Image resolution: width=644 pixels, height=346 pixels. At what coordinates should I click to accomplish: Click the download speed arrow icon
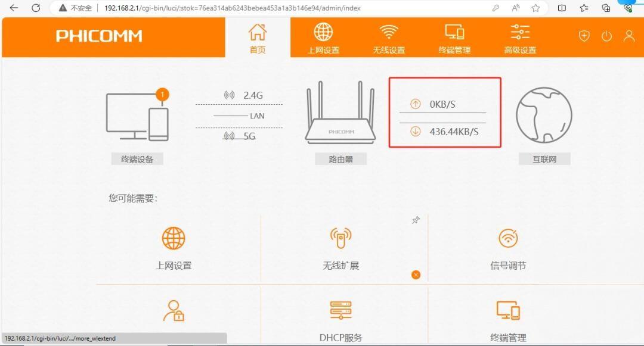click(x=416, y=131)
